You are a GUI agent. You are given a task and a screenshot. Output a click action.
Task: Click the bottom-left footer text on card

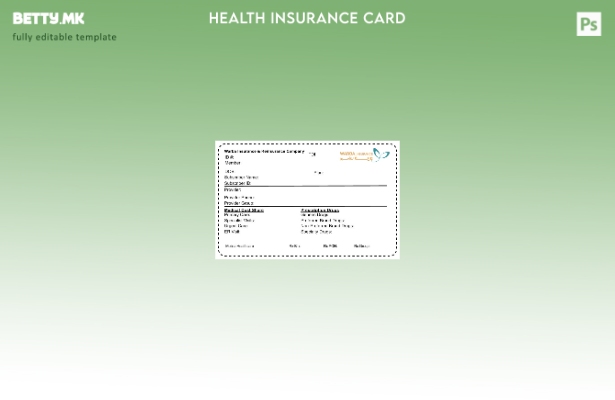(239, 246)
